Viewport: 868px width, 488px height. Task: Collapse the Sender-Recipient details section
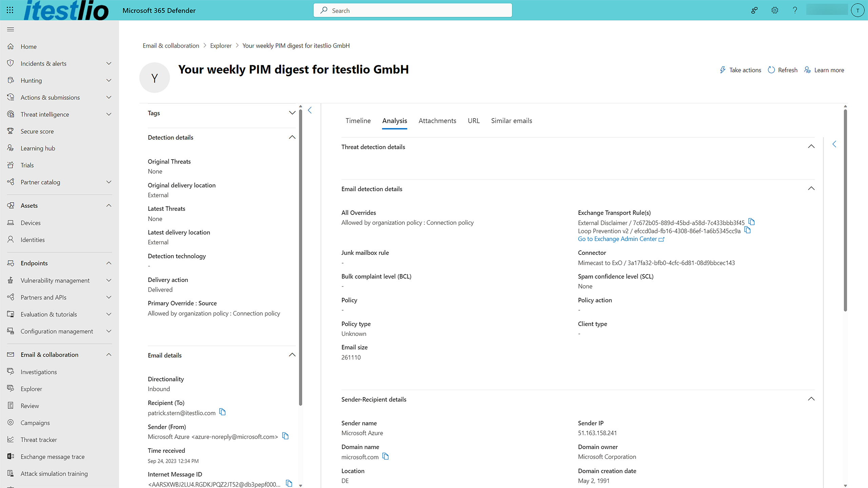(811, 399)
